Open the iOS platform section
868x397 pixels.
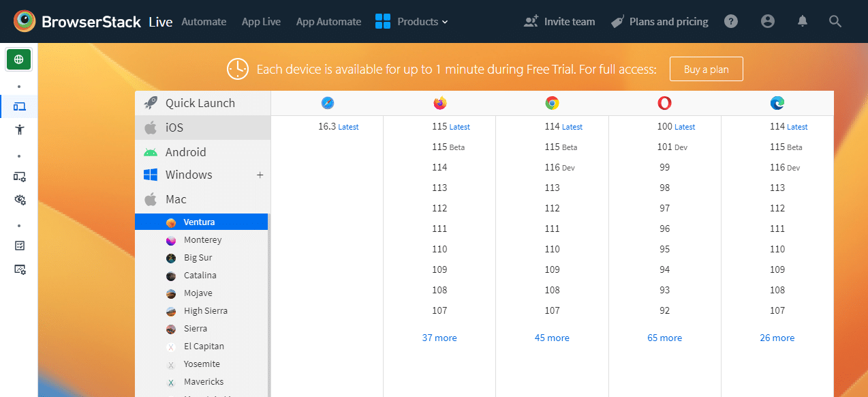point(202,128)
